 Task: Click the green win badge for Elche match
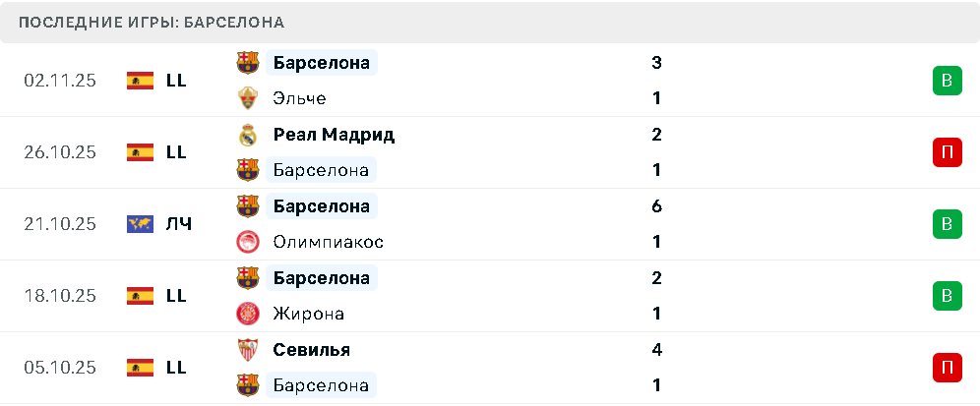click(947, 81)
